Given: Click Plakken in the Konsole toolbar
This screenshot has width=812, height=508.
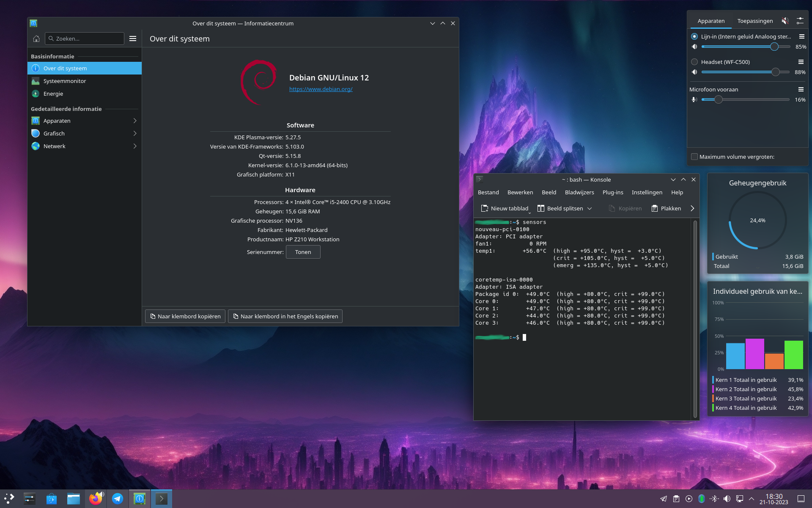Looking at the screenshot, I should tap(667, 208).
